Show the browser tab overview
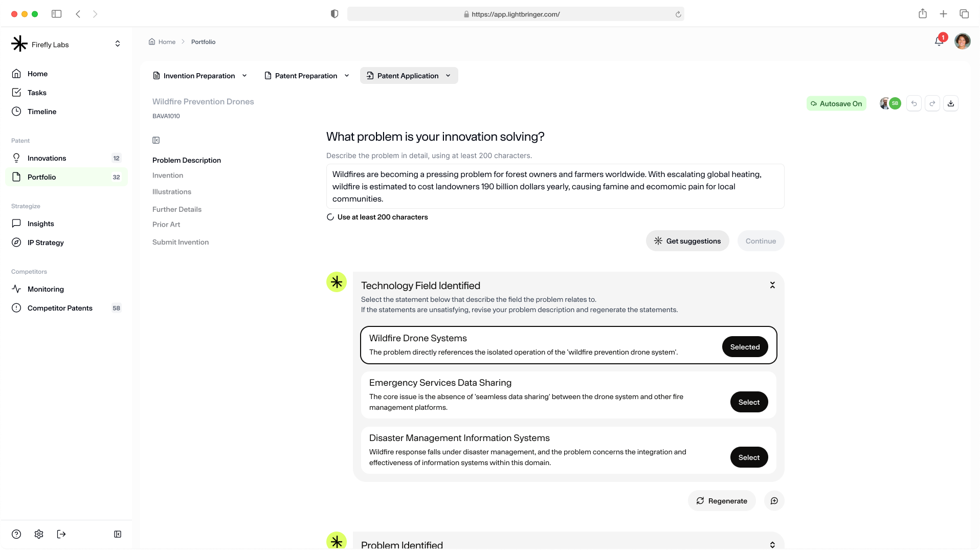The image size is (980, 550). (x=964, y=14)
